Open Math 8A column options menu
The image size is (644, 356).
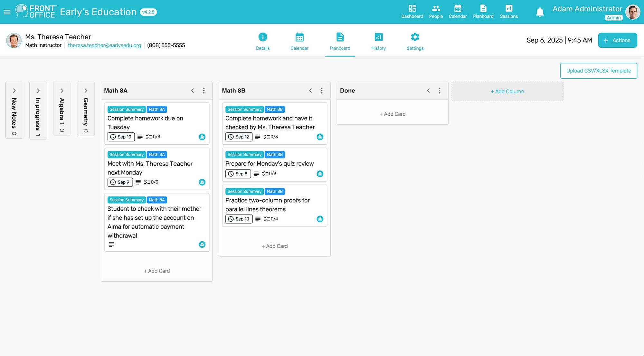pos(204,91)
